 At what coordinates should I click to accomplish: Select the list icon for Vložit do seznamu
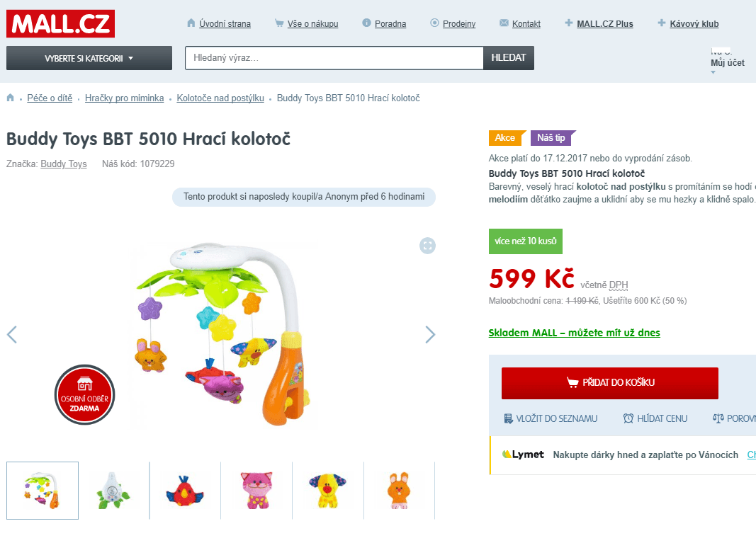[507, 418]
